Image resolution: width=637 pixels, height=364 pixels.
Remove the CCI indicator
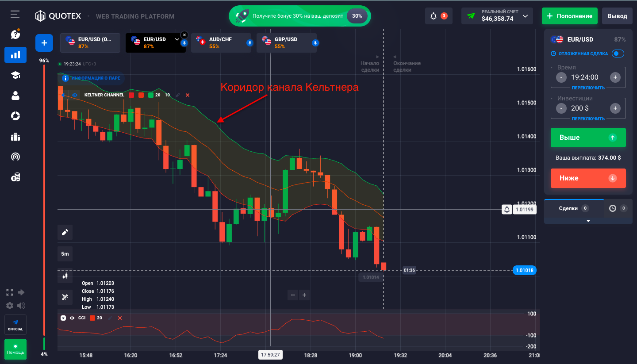point(120,318)
